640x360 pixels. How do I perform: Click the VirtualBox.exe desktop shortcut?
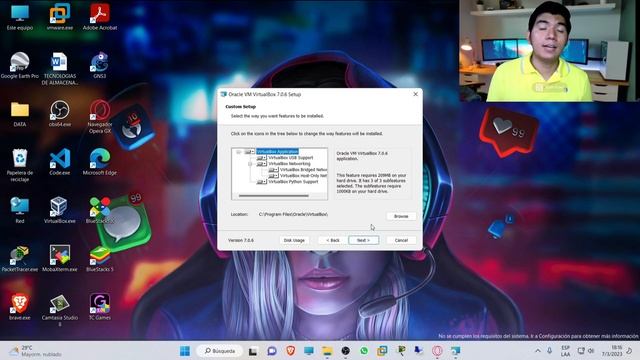click(x=60, y=211)
